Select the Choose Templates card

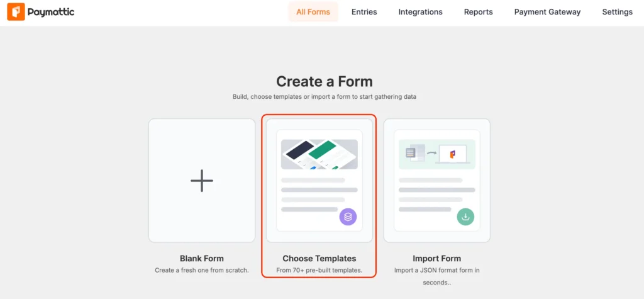(x=319, y=181)
